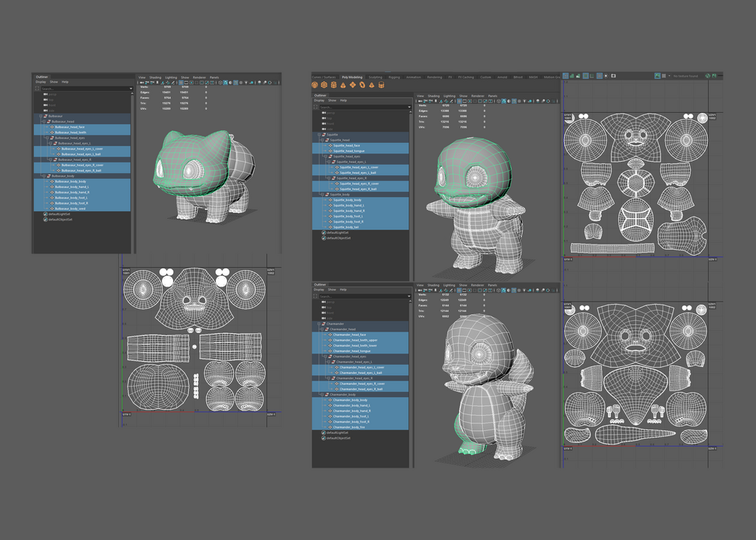Viewport: 756px width, 540px height.
Task: Create a polygon sphere from the Poly Modeling shelf
Action: point(315,85)
